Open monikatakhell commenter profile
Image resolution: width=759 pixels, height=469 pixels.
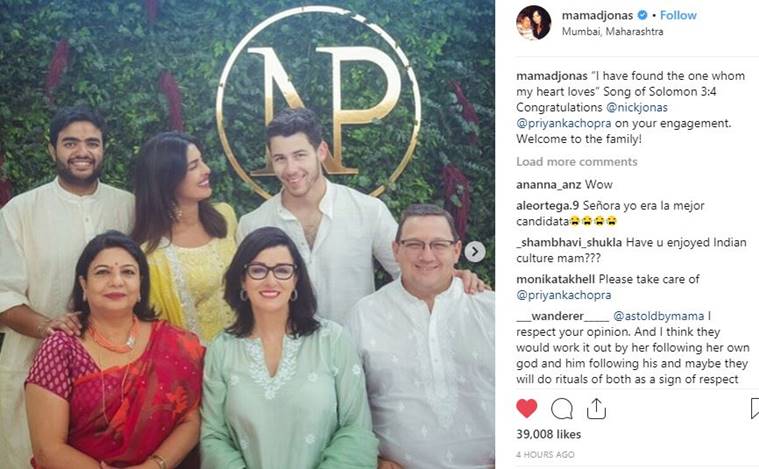555,279
